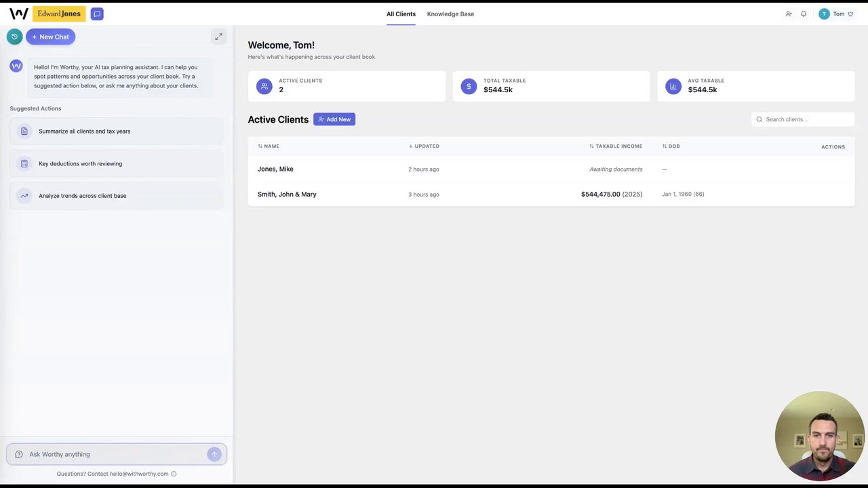Sort table by Updated column
The image size is (868, 488).
point(424,146)
